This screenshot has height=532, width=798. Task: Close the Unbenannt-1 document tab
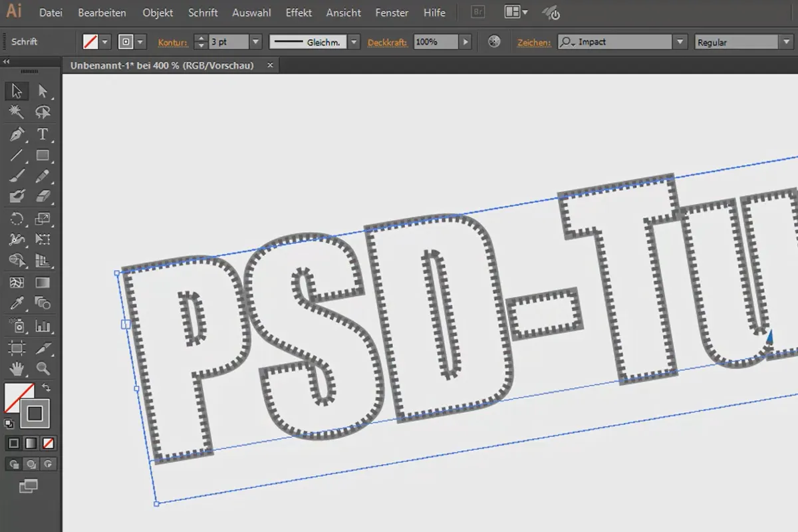(270, 65)
